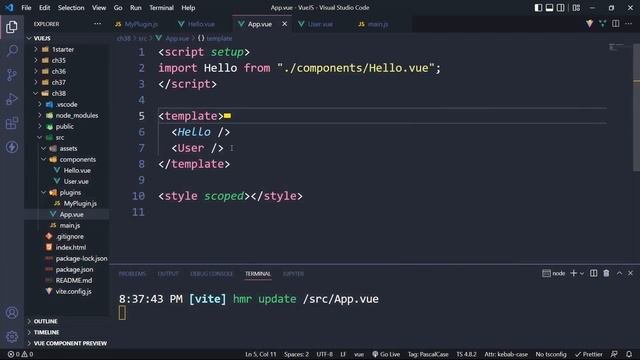Collapse the VUEJS root folder
The width and height of the screenshot is (640, 360).
29,38
